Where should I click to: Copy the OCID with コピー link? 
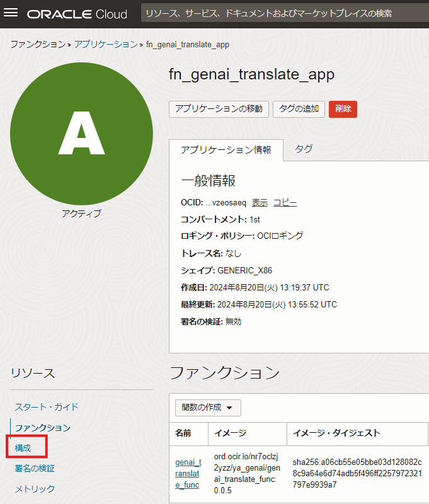[x=285, y=202]
